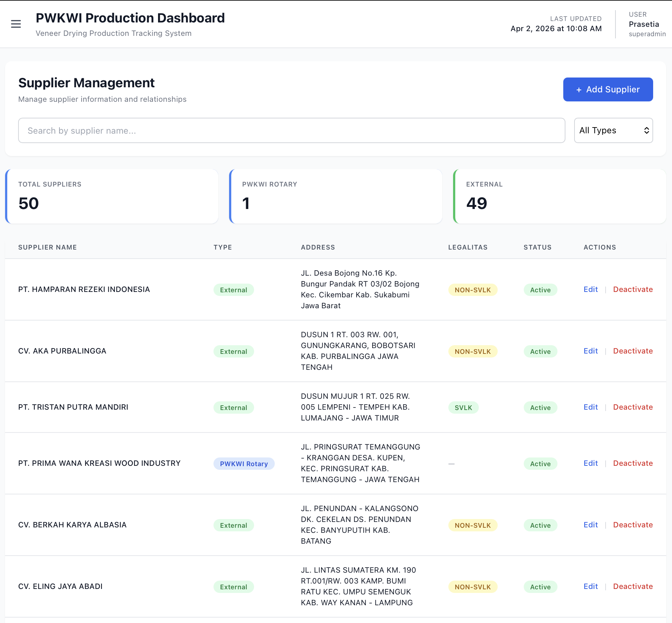
Task: Click the Supplier Name column header
Action: coord(47,247)
